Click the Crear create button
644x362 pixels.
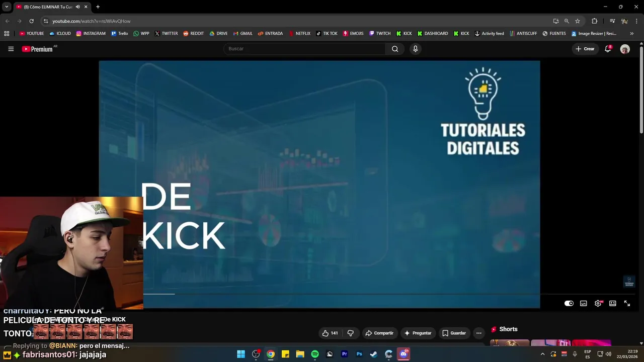(x=585, y=49)
